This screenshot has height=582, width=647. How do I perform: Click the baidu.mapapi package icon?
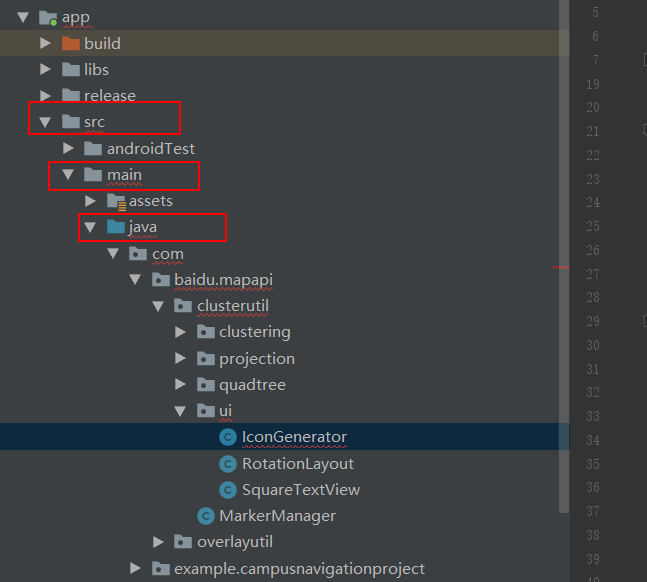point(161,279)
